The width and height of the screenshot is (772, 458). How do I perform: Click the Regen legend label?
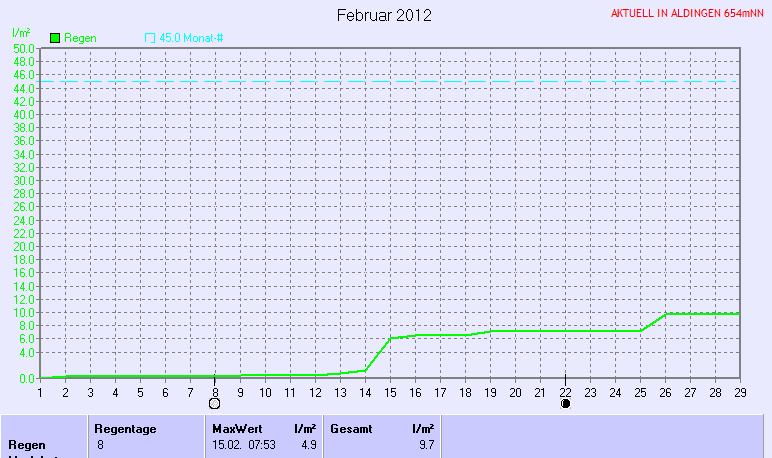click(x=80, y=38)
